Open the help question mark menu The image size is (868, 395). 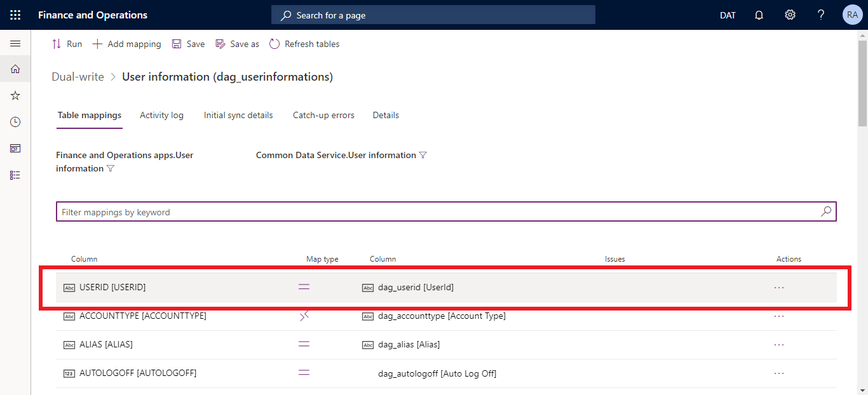[x=821, y=15]
